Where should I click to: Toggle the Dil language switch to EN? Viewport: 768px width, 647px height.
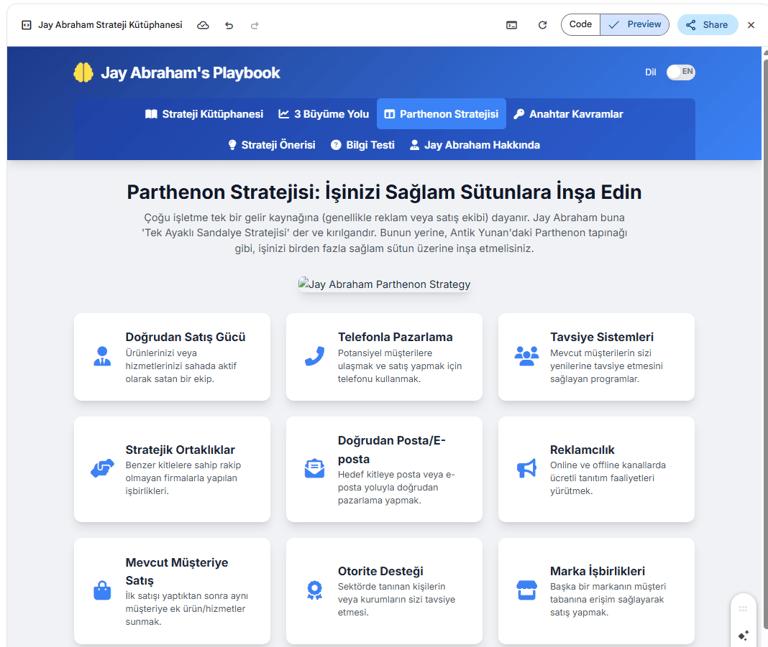pyautogui.click(x=680, y=72)
